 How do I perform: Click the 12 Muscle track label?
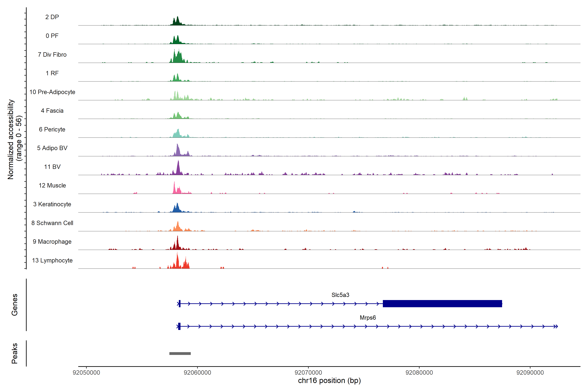(52, 186)
